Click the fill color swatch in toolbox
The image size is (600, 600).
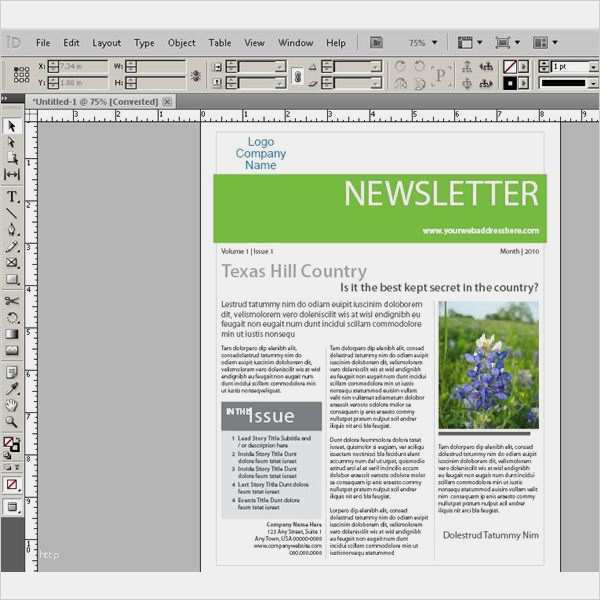pyautogui.click(x=9, y=442)
